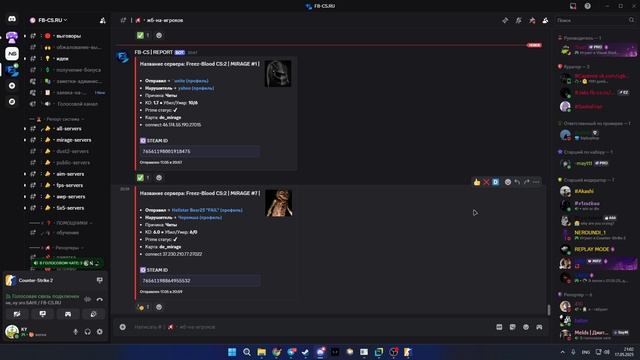Click blue D quick reaction in message toolbar

496,182
